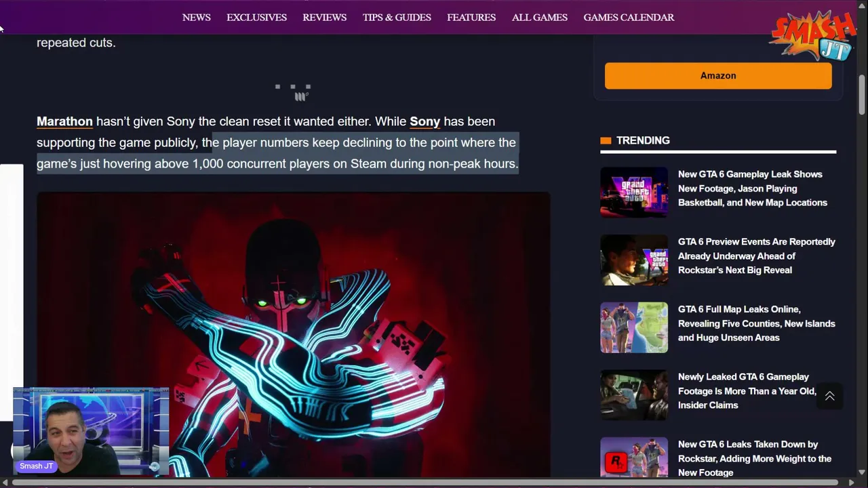The width and height of the screenshot is (868, 488).
Task: Click the thumbnail for Newly Leaked GTA 6 Footage
Action: 634,395
